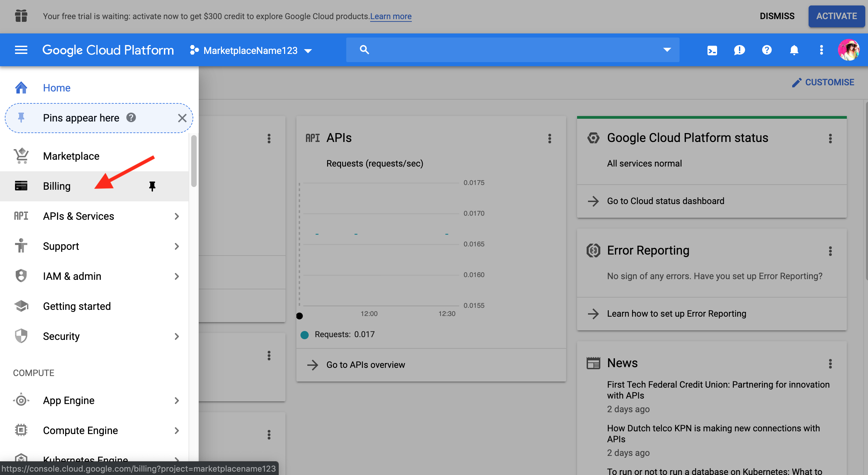The height and width of the screenshot is (475, 868).
Task: Expand the Compute Engine submenu
Action: [x=177, y=431]
